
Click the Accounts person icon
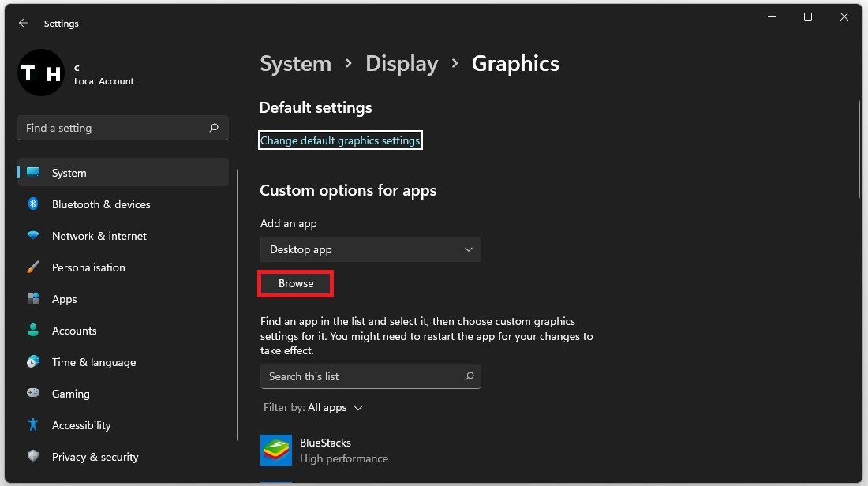pos(33,331)
